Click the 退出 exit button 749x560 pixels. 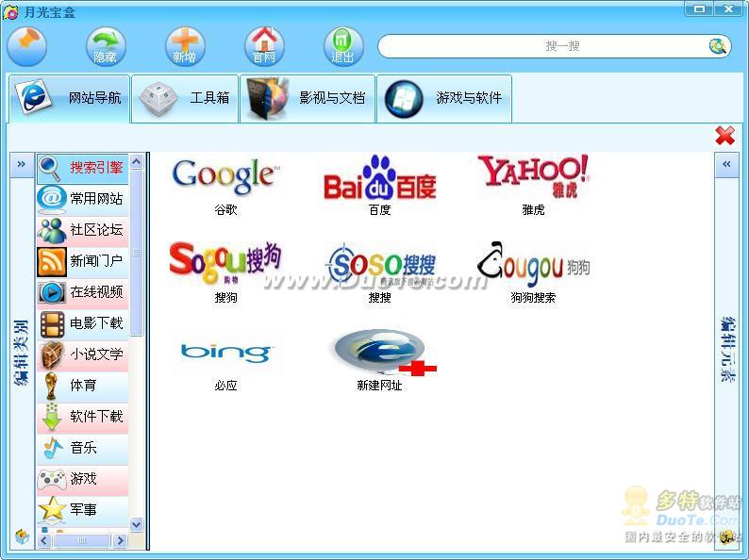pos(343,46)
